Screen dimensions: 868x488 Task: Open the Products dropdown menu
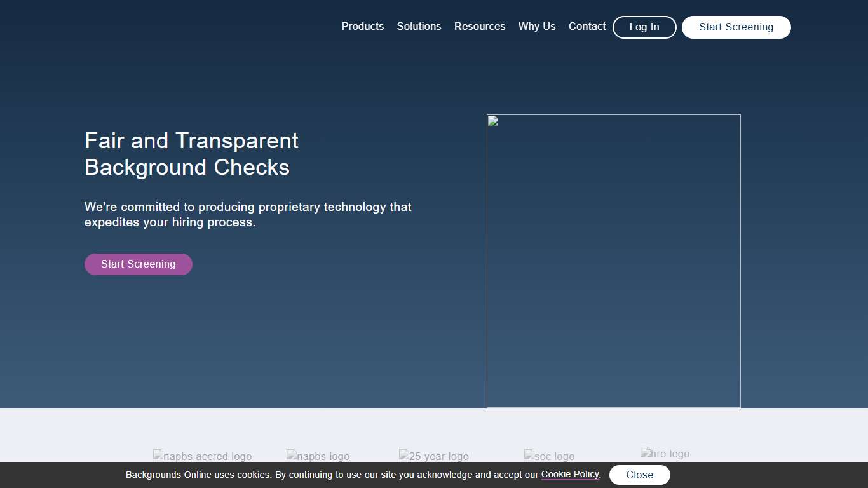point(362,26)
